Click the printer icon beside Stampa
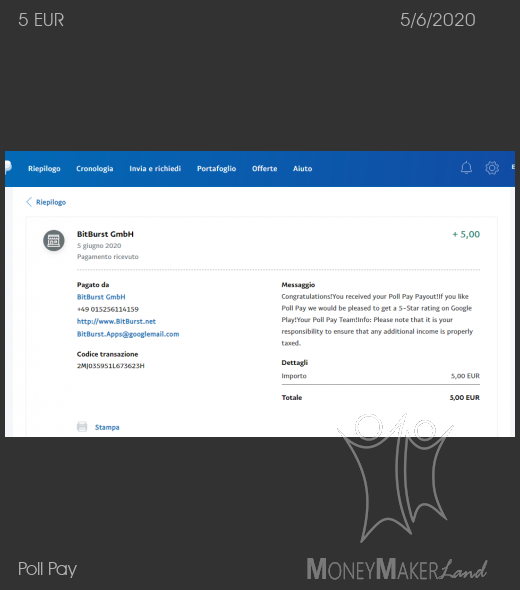The height and width of the screenshot is (590, 520). pyautogui.click(x=82, y=427)
